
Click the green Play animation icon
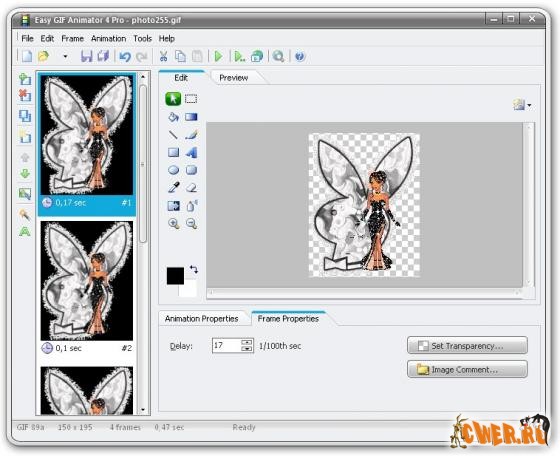[x=218, y=56]
